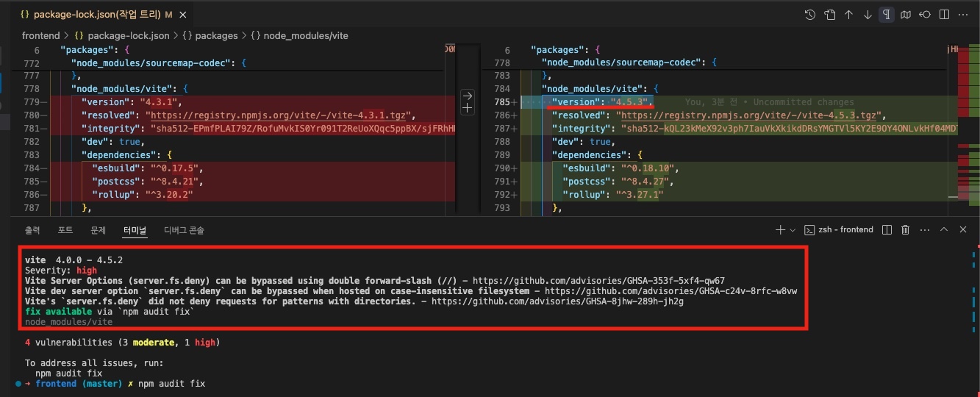The width and height of the screenshot is (980, 397).
Task: Maximize the panel with chevron up
Action: [x=944, y=230]
